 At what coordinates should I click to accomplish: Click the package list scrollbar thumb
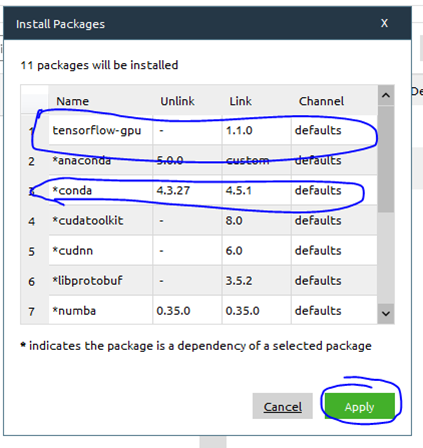[386, 159]
